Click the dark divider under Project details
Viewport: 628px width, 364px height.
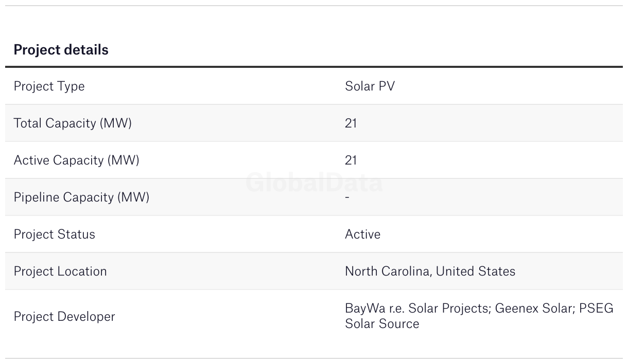[314, 67]
